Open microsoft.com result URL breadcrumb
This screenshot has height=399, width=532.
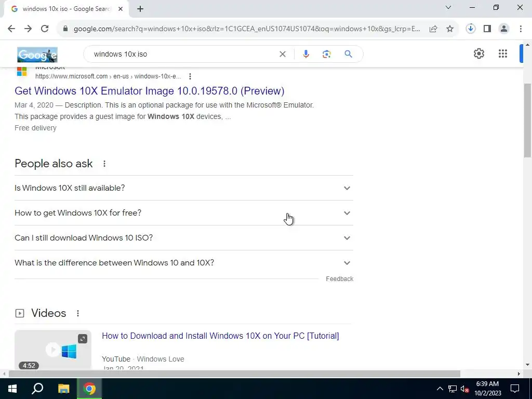click(108, 76)
